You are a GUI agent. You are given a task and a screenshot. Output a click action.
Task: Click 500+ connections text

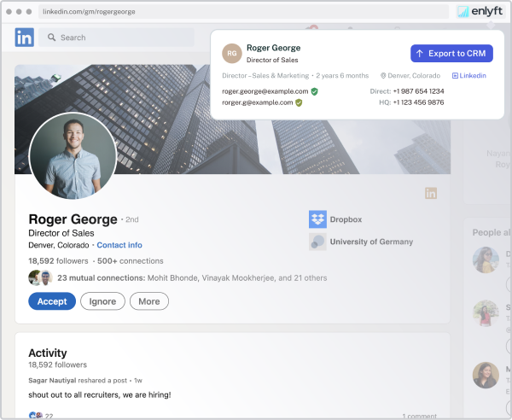[x=131, y=261]
